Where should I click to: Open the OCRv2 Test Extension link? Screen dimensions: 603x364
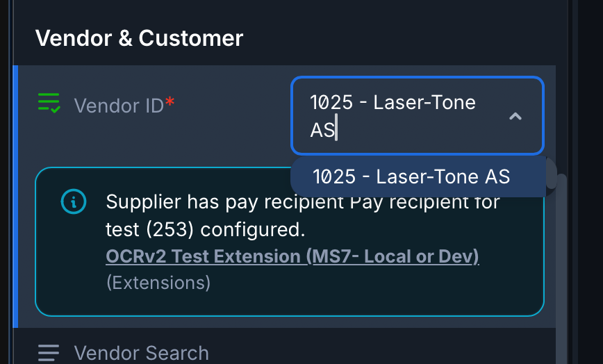click(292, 256)
